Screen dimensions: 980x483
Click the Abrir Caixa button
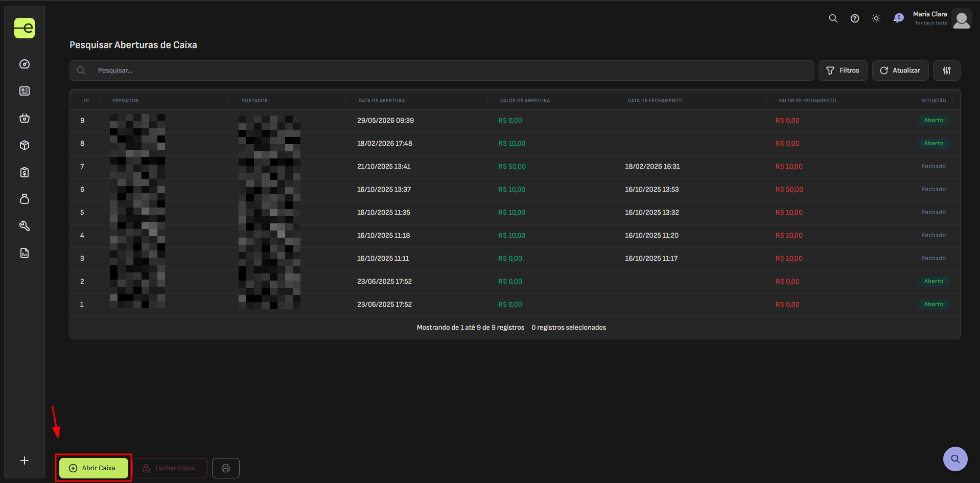pos(94,468)
